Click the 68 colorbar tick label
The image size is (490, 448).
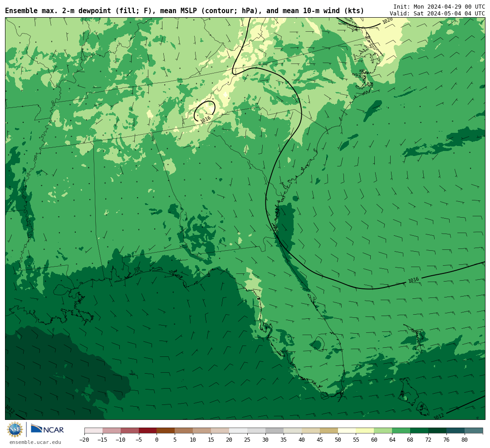(x=410, y=439)
